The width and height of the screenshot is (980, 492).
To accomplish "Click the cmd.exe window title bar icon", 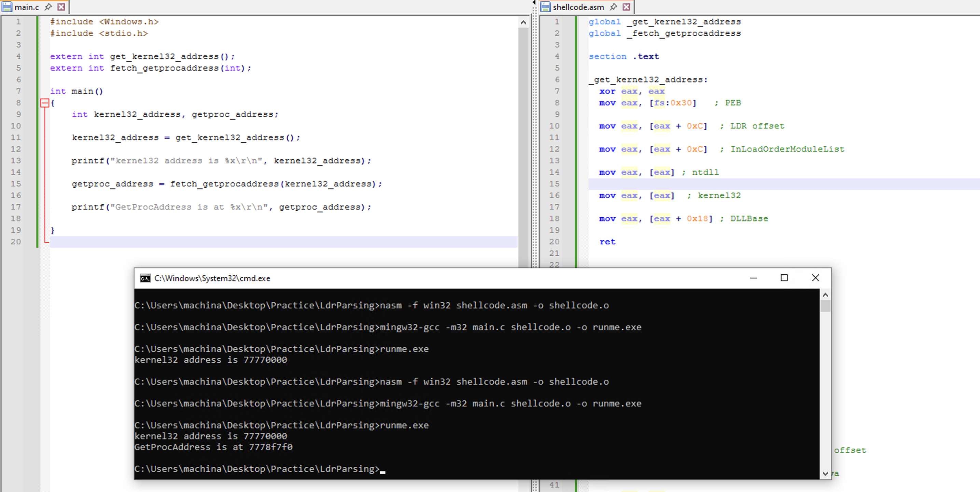I will pos(145,278).
